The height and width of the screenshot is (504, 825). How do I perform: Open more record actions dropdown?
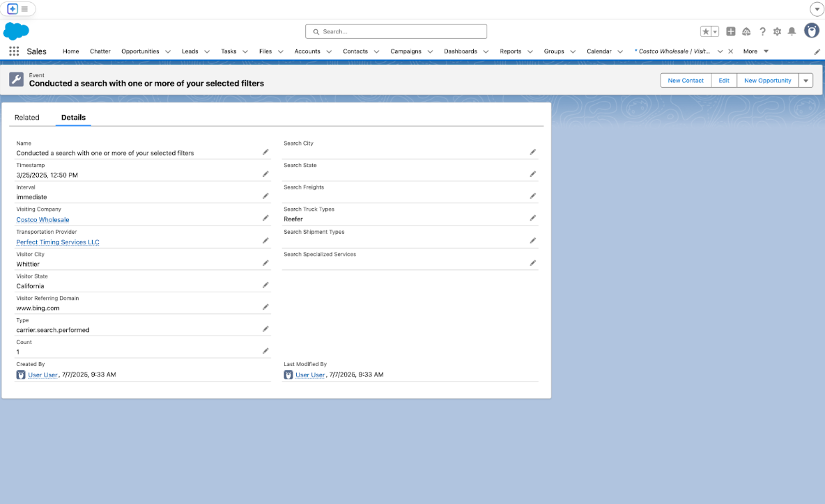806,81
